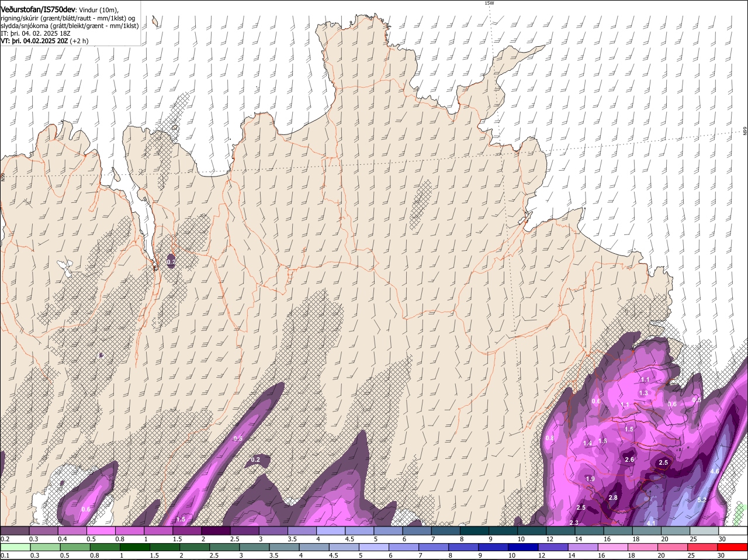Pick the white swatch above 30 on upper scale

tap(733, 530)
